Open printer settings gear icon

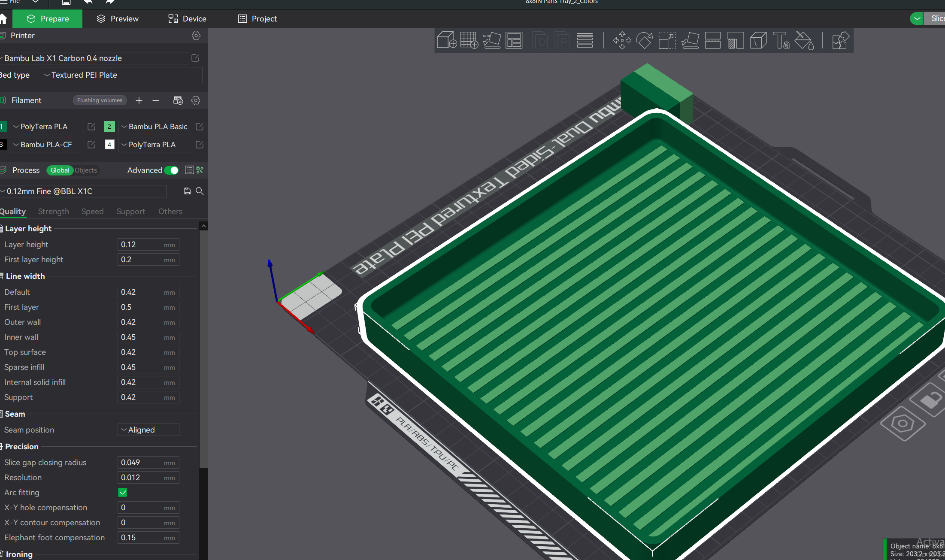click(196, 36)
